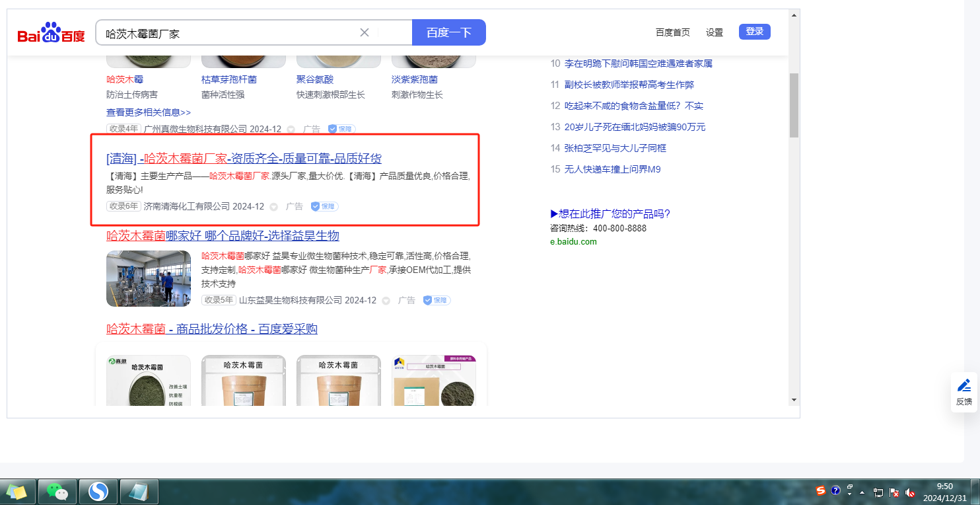Screen dimensions: 980x505
Task: Click the page scrollbar down arrow
Action: click(x=794, y=400)
